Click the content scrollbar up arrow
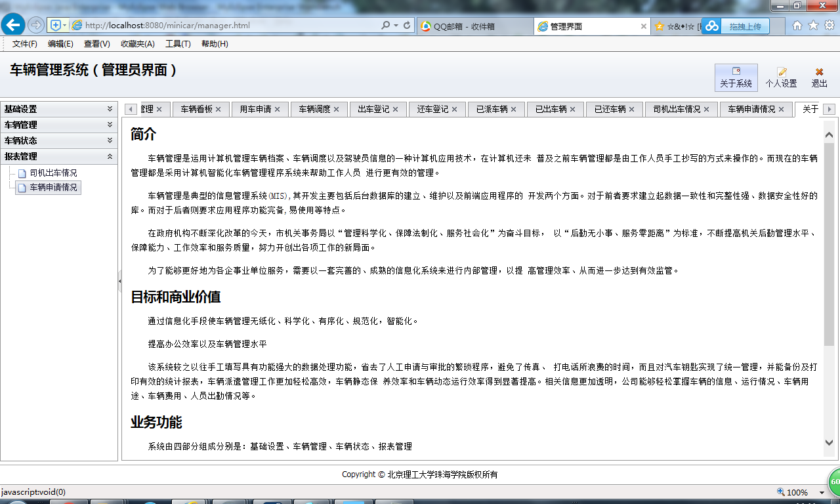Image resolution: width=840 pixels, height=504 pixels. (x=829, y=135)
